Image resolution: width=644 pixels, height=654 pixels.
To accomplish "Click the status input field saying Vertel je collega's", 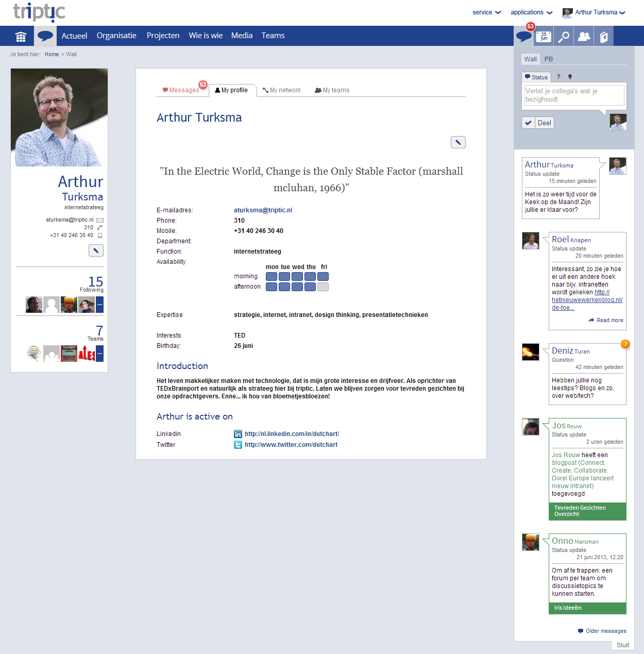I will click(x=573, y=95).
